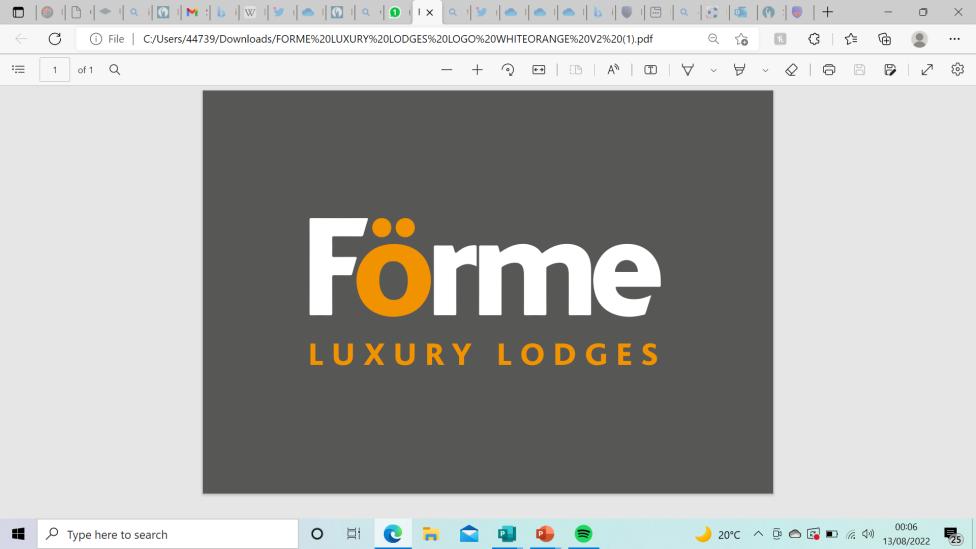Open Find in PDF search icon

[x=115, y=70]
